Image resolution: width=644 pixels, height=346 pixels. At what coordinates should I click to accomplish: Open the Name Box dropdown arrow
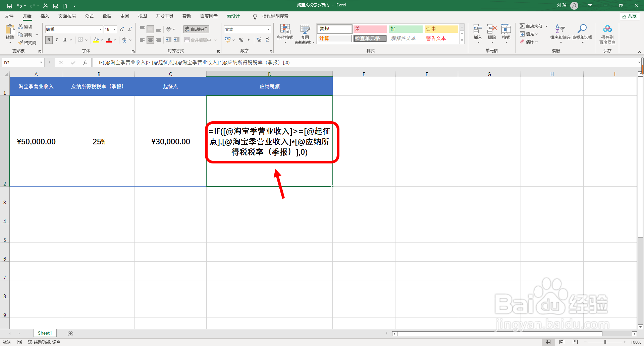coord(41,63)
